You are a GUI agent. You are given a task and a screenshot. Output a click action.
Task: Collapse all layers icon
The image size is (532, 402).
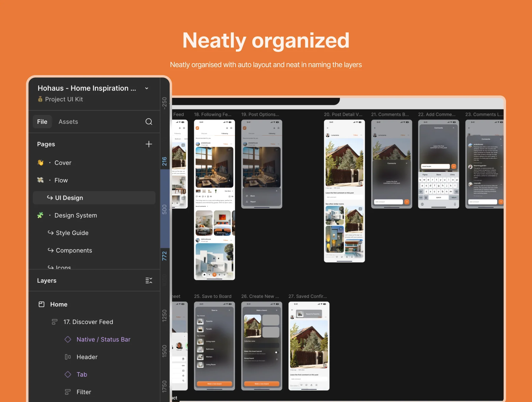pos(149,281)
